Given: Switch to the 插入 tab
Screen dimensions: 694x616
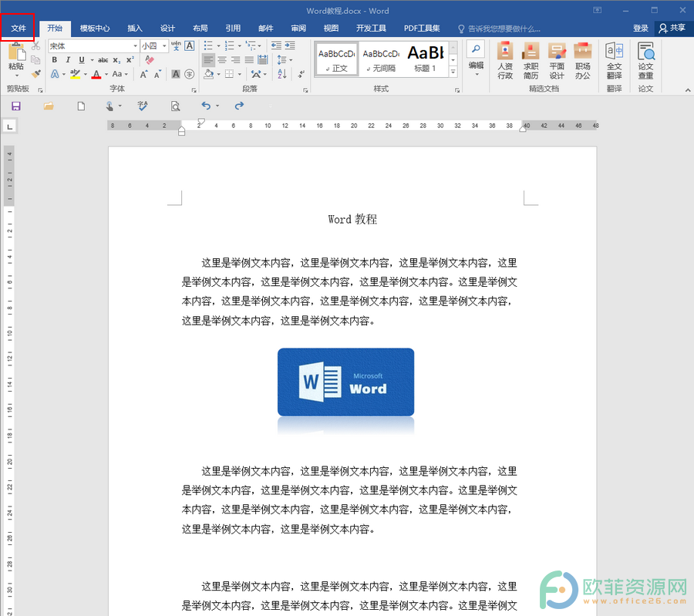Looking at the screenshot, I should [x=134, y=29].
